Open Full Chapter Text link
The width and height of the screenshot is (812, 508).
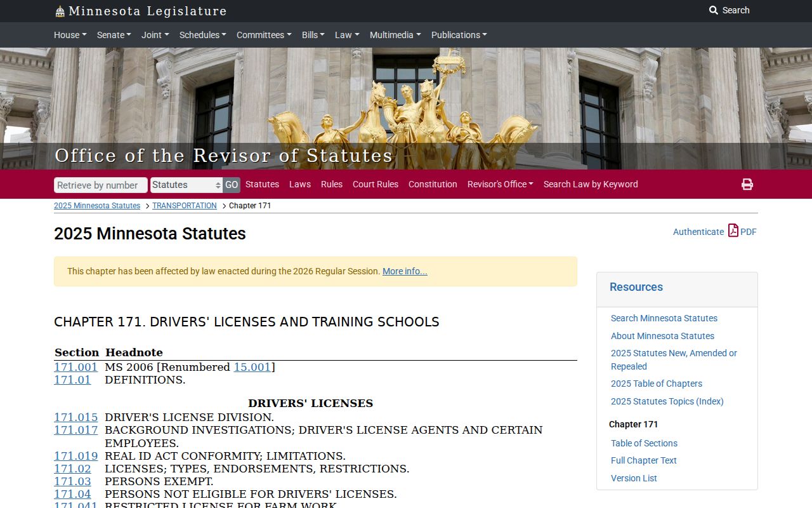point(644,460)
